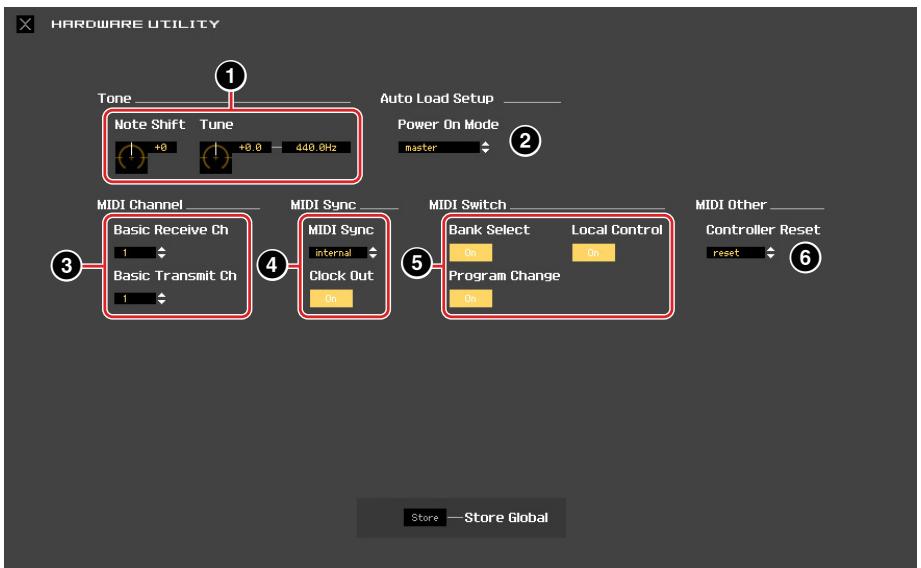Click the Basic Transmit Ch value field
The width and height of the screenshot is (921, 568).
click(135, 298)
